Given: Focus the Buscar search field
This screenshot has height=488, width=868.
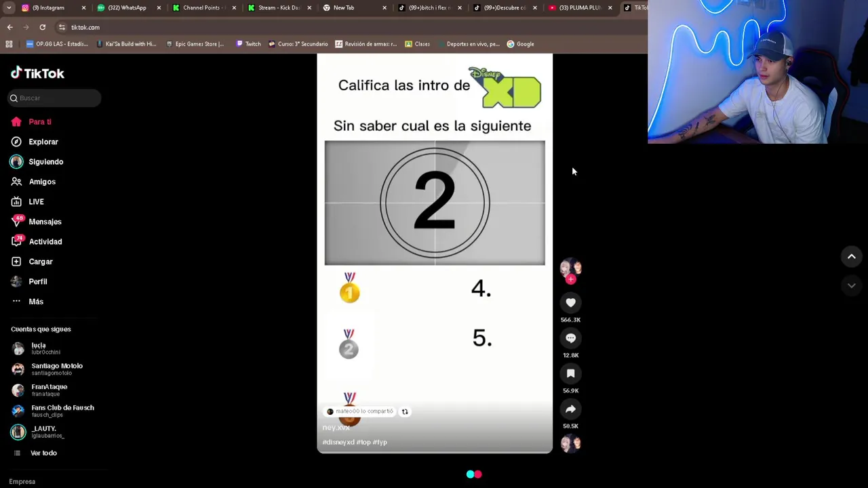Looking at the screenshot, I should coord(54,98).
